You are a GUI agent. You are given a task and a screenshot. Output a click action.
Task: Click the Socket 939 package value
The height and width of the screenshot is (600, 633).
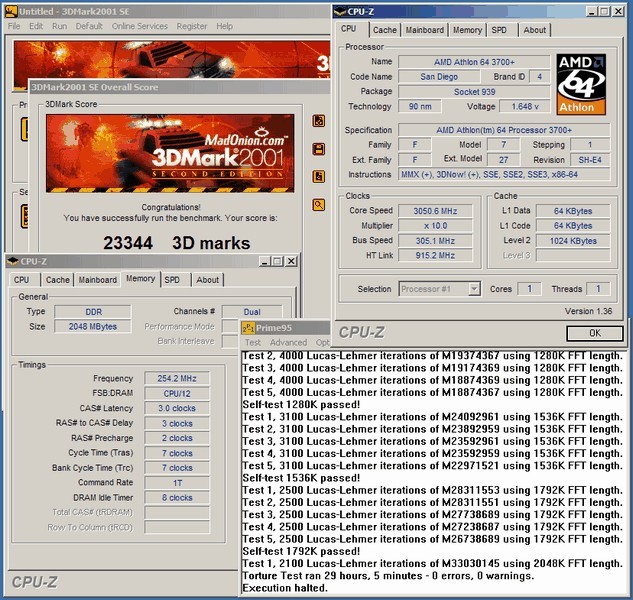point(474,92)
